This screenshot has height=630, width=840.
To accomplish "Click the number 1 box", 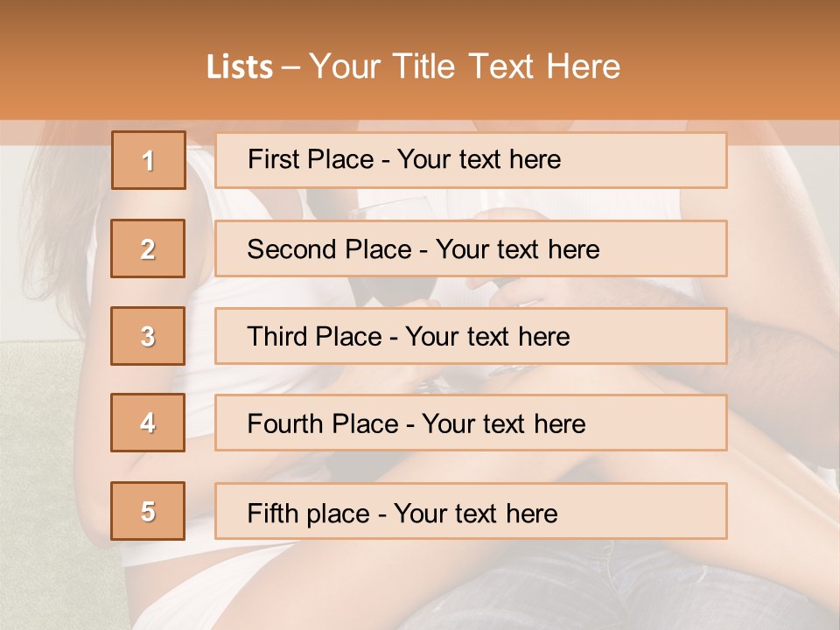I will [149, 160].
